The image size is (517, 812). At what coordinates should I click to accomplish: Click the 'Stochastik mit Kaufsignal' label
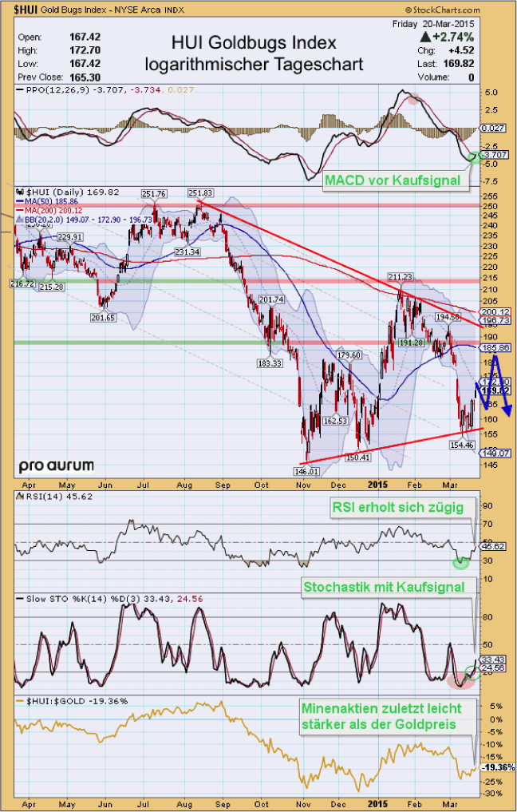point(388,587)
